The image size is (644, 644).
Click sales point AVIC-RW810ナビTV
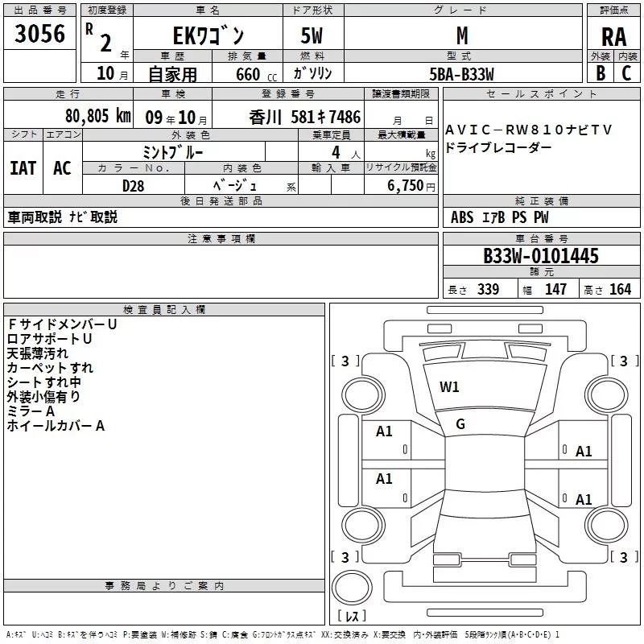point(529,130)
